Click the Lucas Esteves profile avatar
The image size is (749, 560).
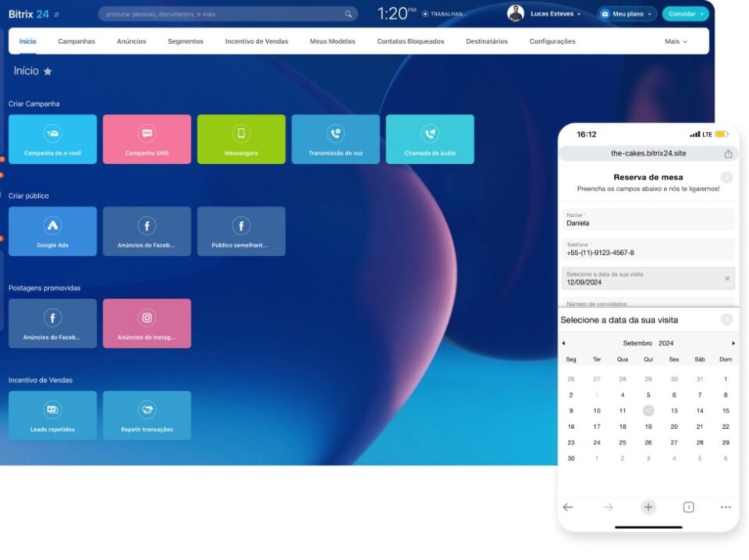pyautogui.click(x=516, y=13)
